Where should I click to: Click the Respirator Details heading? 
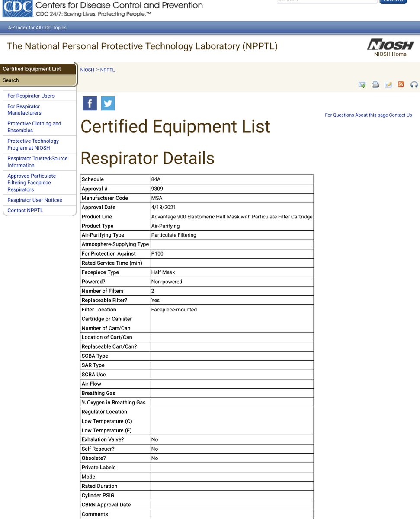click(147, 158)
